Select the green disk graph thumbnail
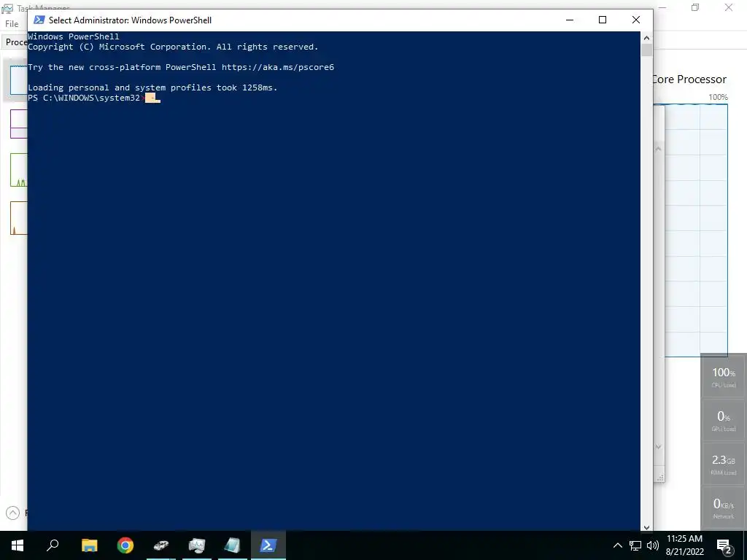Screen dimensions: 747x560 coord(18,169)
